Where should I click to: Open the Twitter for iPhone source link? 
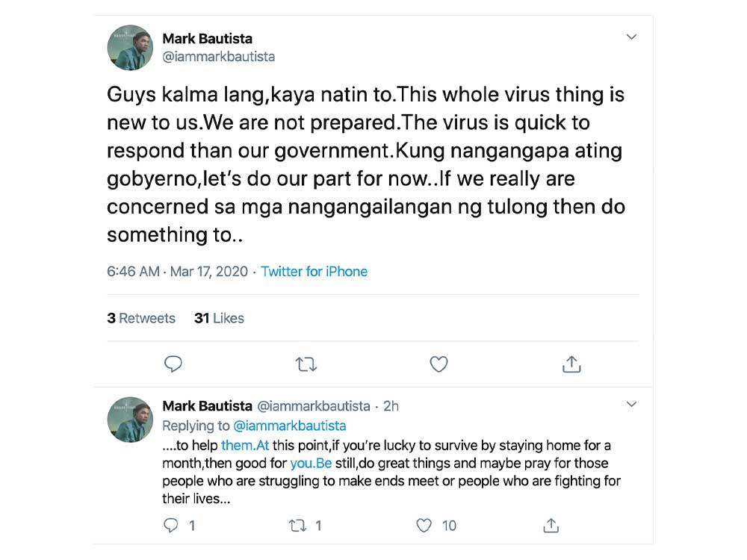tap(314, 272)
